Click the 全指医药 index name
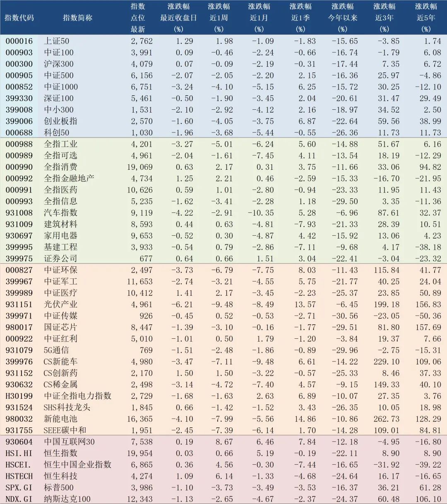This screenshot has height=504, width=447. tap(60, 190)
